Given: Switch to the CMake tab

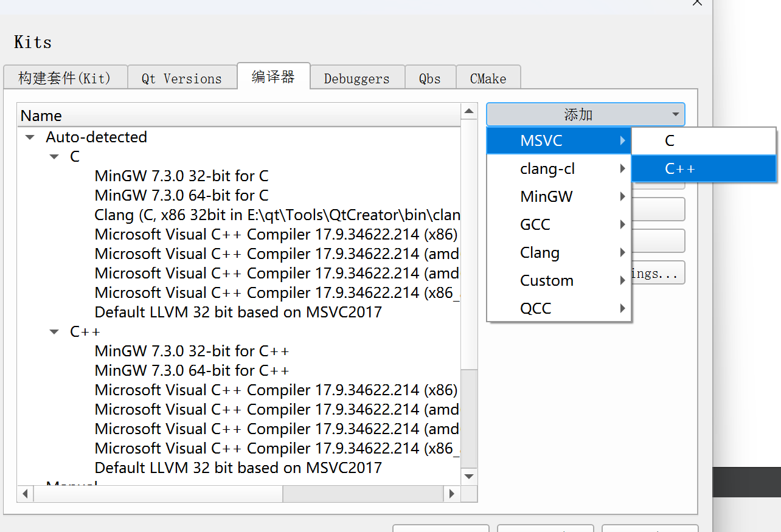Looking at the screenshot, I should (x=488, y=78).
